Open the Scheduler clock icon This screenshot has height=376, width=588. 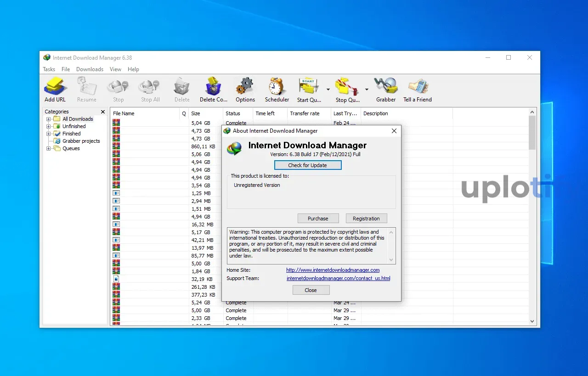tap(277, 87)
